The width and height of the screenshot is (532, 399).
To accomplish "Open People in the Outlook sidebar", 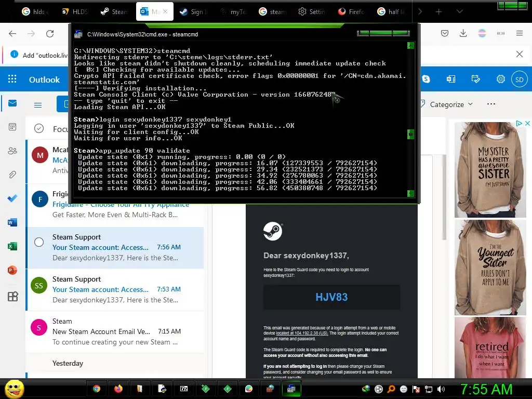I will click(x=12, y=151).
